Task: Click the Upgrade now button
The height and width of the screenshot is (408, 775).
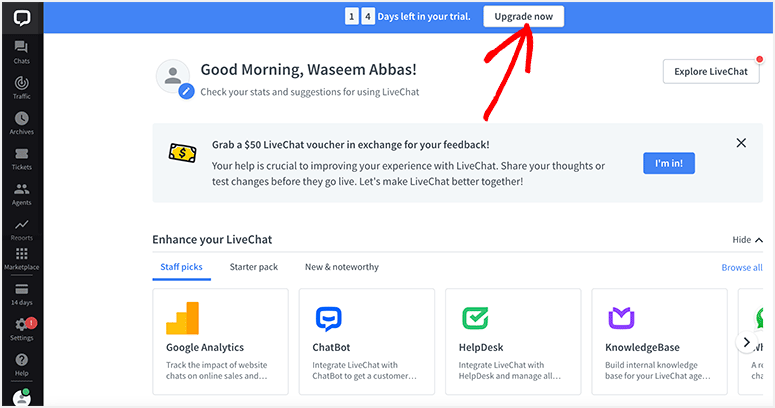Action: (523, 16)
